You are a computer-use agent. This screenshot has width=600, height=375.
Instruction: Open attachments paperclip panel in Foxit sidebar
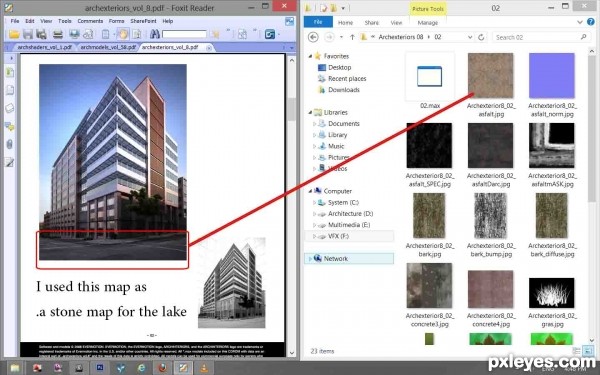point(10,144)
